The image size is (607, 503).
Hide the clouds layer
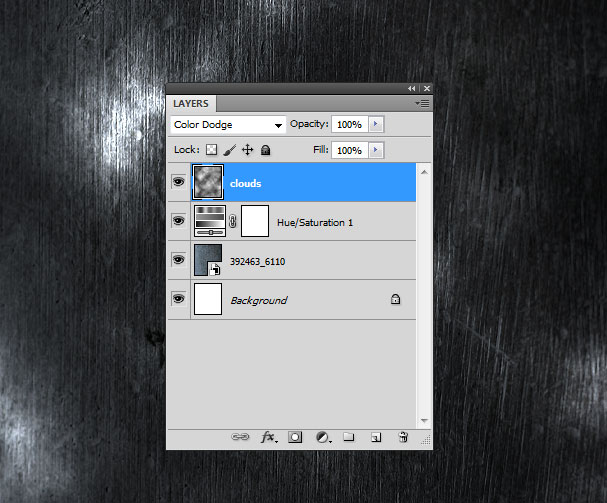pyautogui.click(x=178, y=182)
